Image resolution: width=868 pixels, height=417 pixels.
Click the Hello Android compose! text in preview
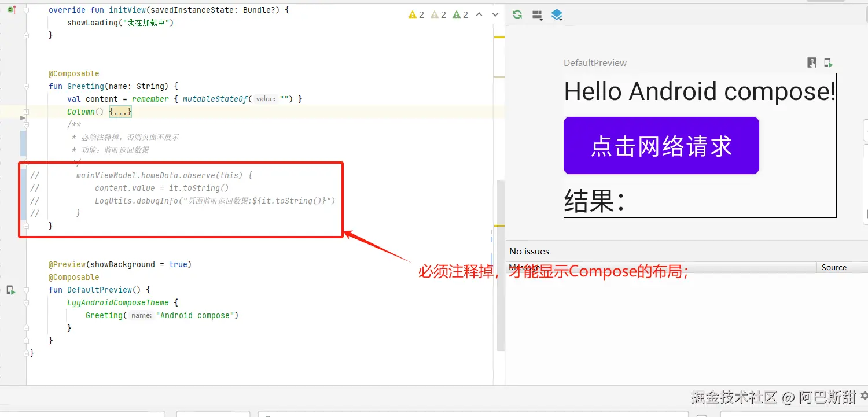pyautogui.click(x=700, y=91)
